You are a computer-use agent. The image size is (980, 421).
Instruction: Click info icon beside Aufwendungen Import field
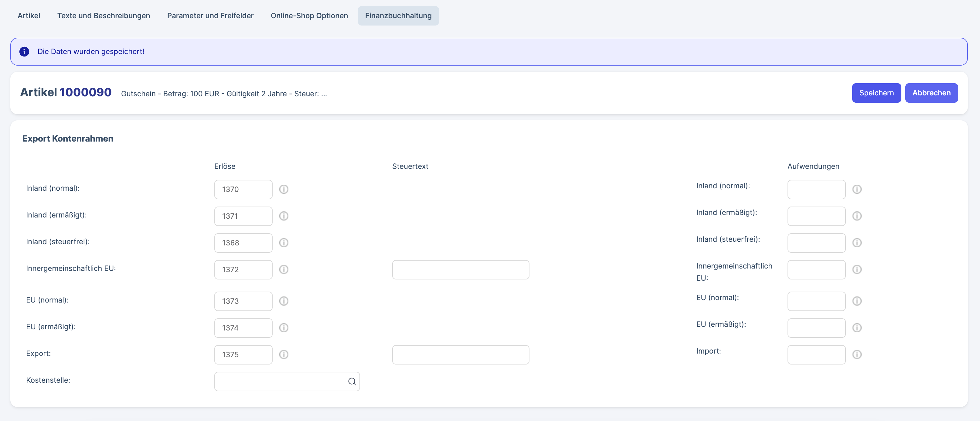(857, 354)
